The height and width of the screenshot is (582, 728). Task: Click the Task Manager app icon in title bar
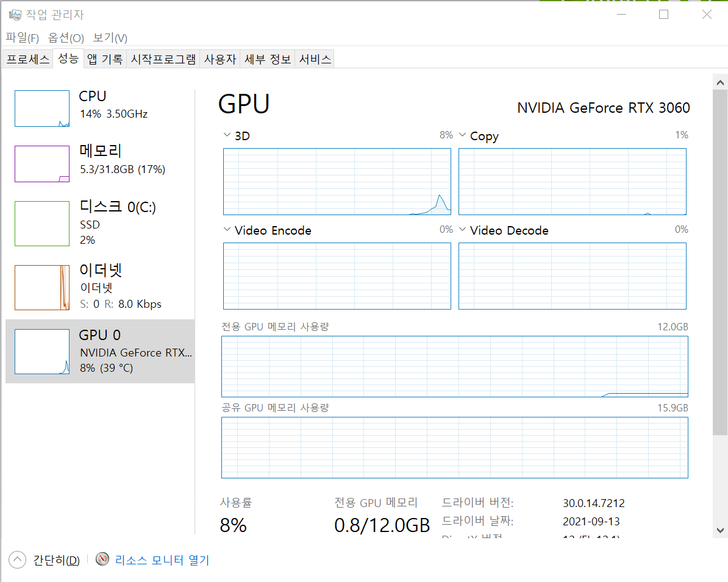coord(15,15)
